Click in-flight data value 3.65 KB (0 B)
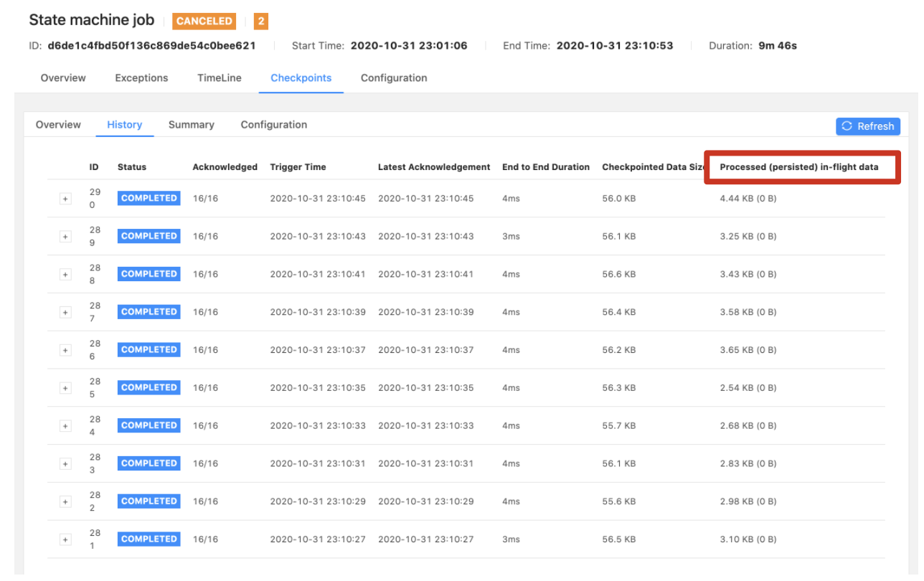Image resolution: width=924 pixels, height=581 pixels. 748,350
